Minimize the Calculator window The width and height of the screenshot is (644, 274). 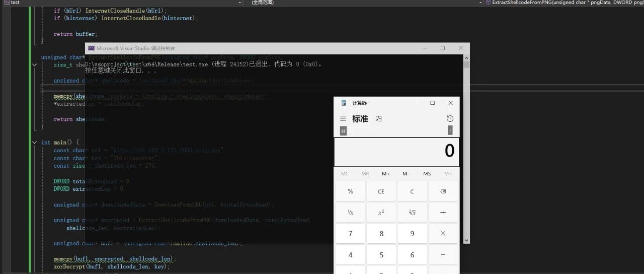pyautogui.click(x=414, y=103)
